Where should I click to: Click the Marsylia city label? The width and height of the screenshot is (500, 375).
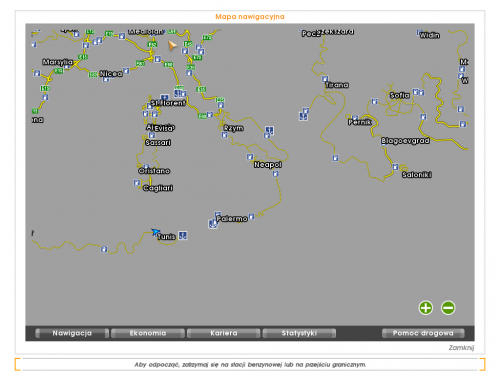tap(58, 62)
